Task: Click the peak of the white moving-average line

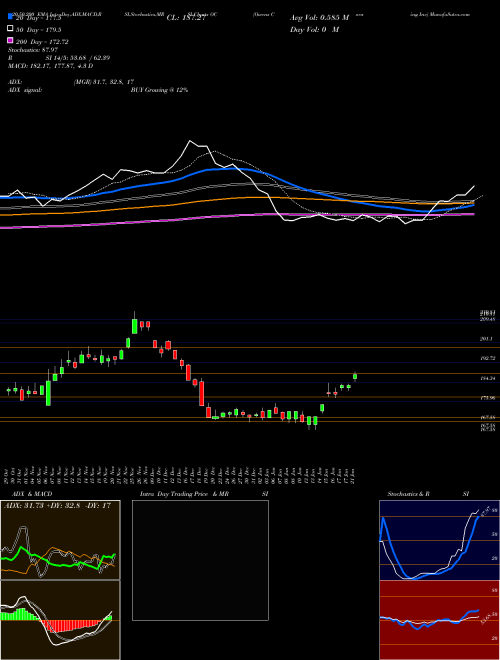Action: pyautogui.click(x=190, y=141)
